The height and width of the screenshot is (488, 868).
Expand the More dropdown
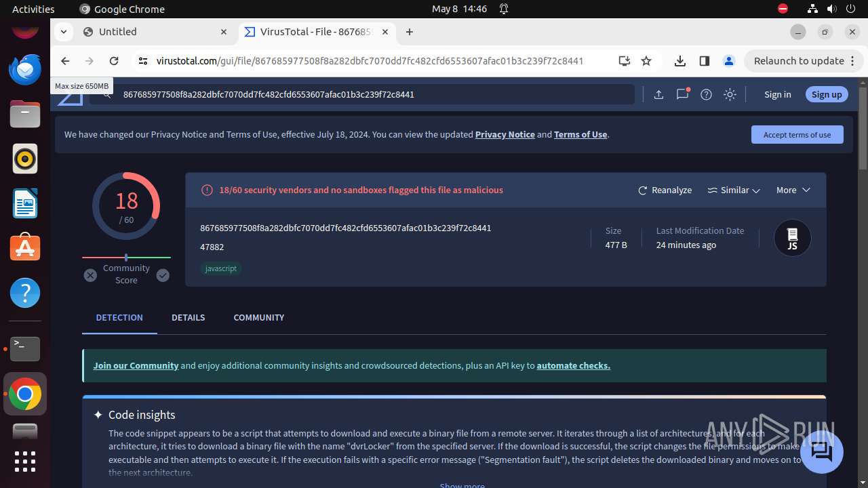click(793, 190)
